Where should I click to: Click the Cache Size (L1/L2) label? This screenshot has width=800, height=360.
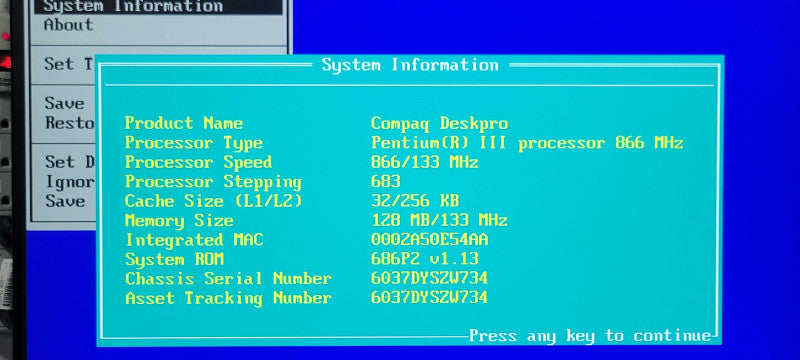pyautogui.click(x=213, y=201)
